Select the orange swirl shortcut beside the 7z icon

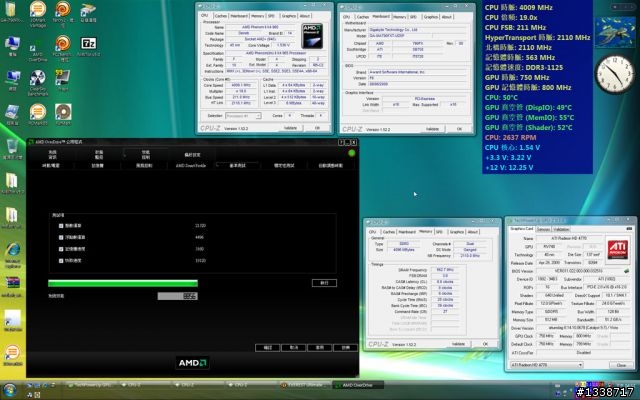tap(63, 48)
